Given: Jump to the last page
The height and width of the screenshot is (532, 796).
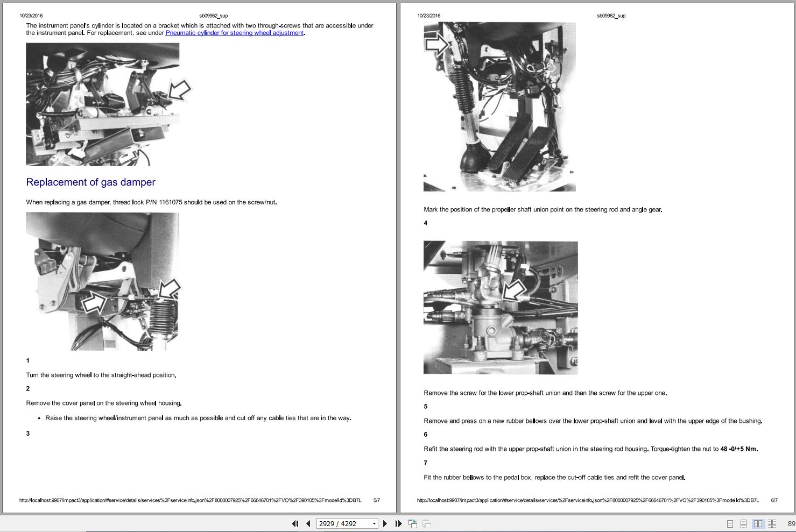Looking at the screenshot, I should click(398, 523).
